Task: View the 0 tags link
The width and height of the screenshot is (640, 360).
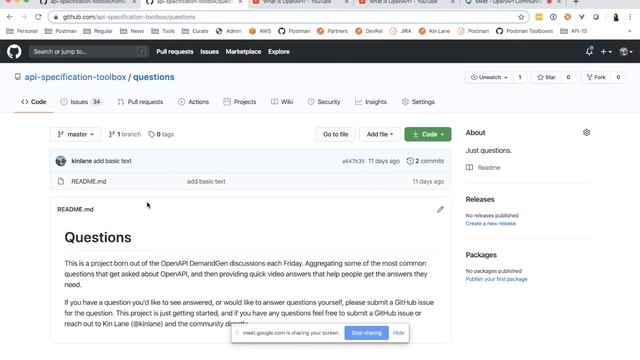Action: point(161,134)
